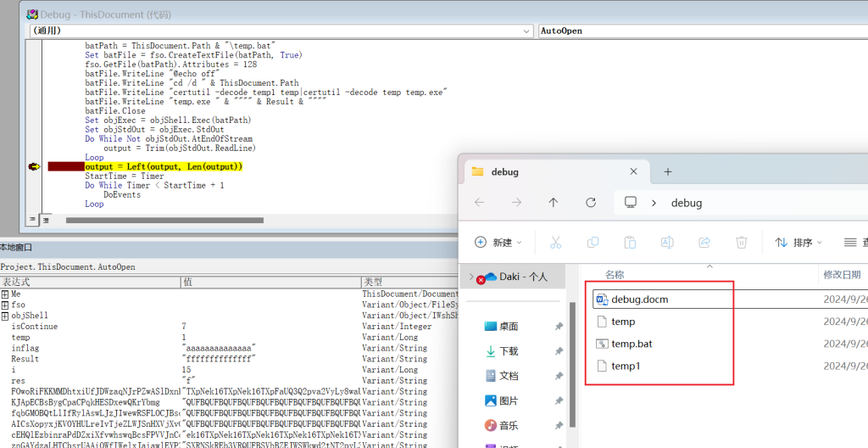Click the This PC monitor icon in address bar
This screenshot has width=868, height=448.
(x=631, y=203)
